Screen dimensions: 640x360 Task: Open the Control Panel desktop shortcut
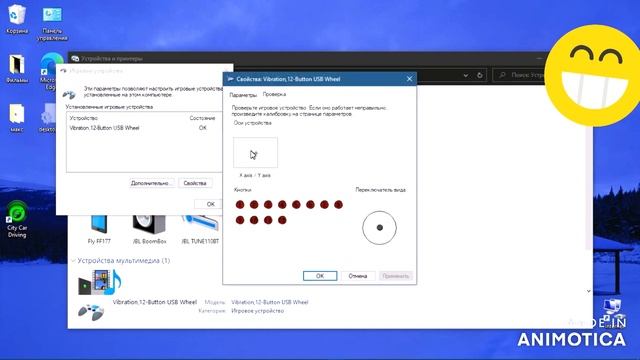(52, 22)
